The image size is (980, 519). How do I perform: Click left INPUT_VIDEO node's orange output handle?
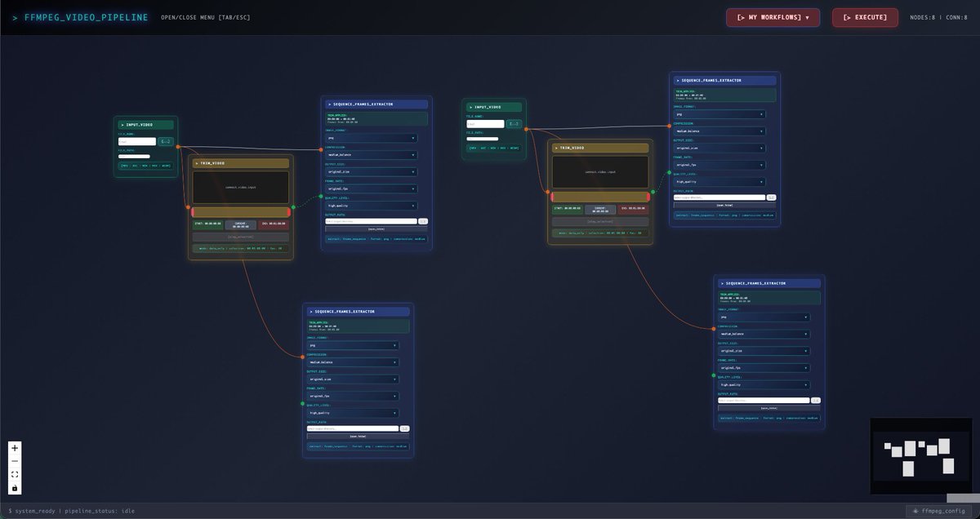pyautogui.click(x=177, y=146)
